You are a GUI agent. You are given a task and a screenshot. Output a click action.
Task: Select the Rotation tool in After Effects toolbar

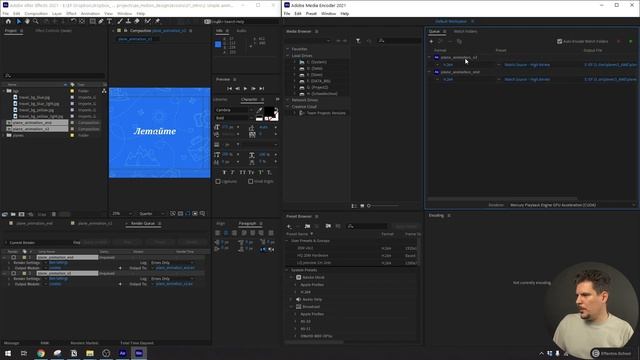[73, 21]
